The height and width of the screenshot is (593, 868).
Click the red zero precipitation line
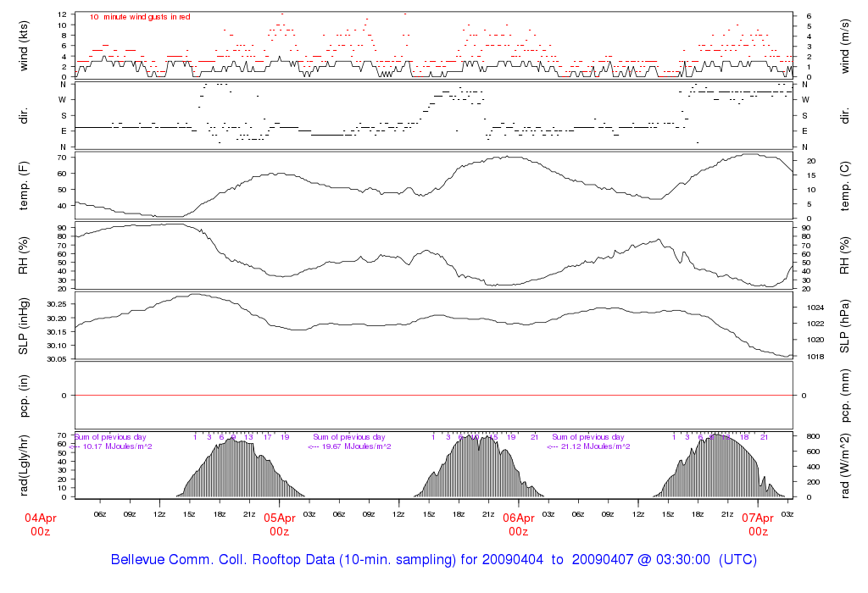click(434, 396)
